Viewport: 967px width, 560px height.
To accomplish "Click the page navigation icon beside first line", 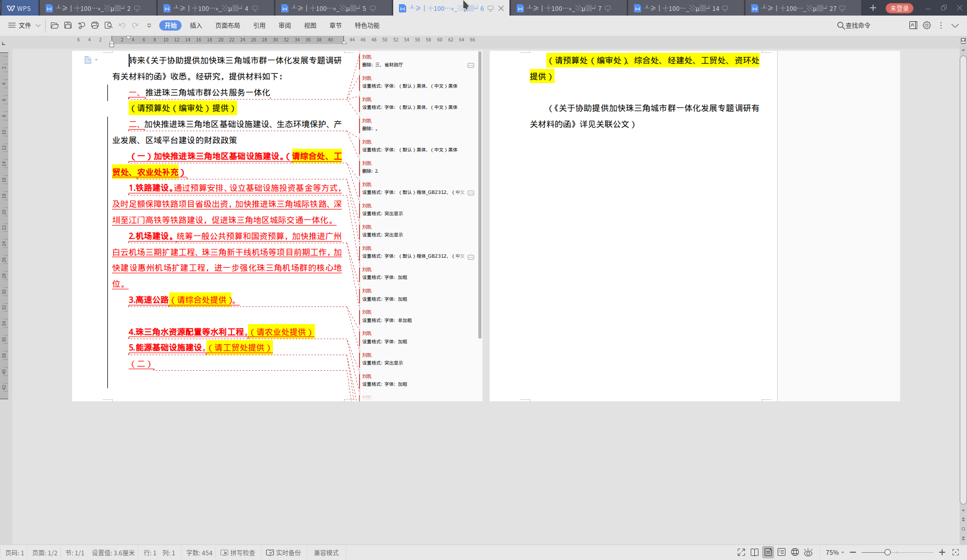I will coord(88,60).
